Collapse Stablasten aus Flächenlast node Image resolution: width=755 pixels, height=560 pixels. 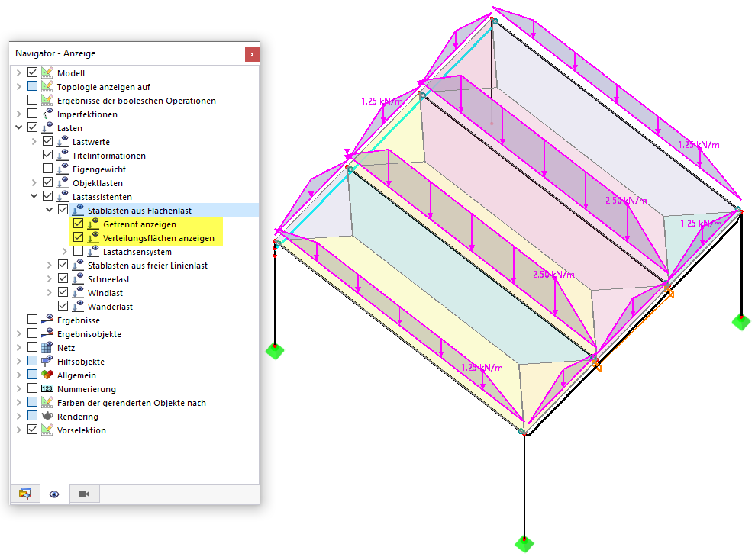pyautogui.click(x=49, y=210)
